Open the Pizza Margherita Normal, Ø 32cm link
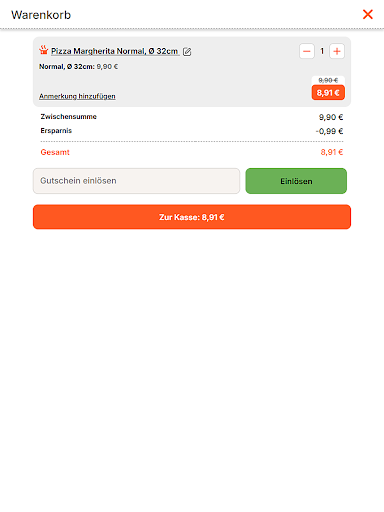384x512 pixels. tap(115, 51)
